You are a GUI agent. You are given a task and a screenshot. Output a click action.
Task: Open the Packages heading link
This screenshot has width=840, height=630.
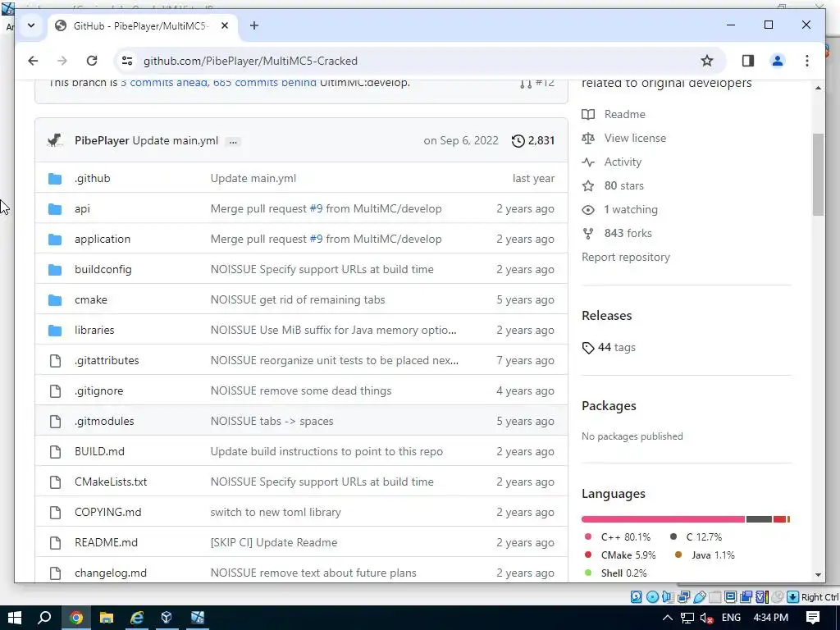tap(609, 406)
